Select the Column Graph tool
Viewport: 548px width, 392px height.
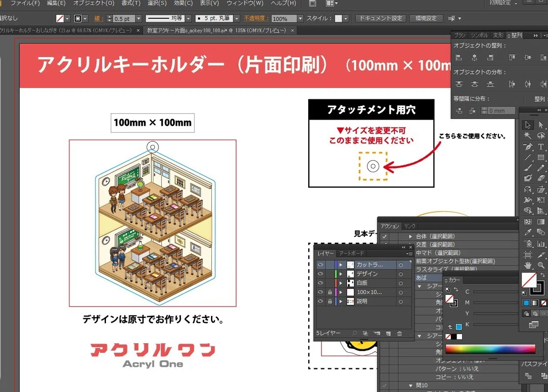(541, 243)
